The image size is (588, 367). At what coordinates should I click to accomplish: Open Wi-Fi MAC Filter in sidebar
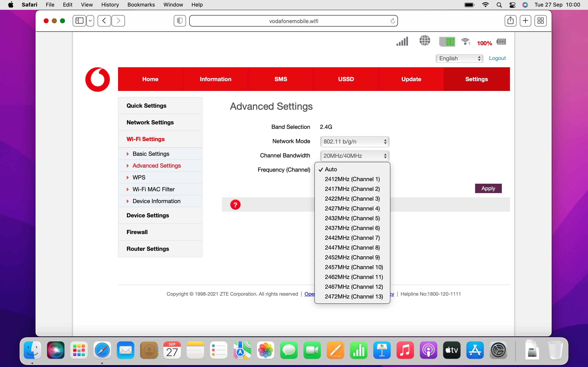point(153,189)
